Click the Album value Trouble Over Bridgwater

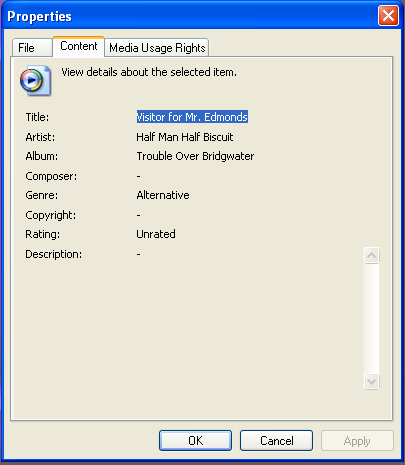195,156
